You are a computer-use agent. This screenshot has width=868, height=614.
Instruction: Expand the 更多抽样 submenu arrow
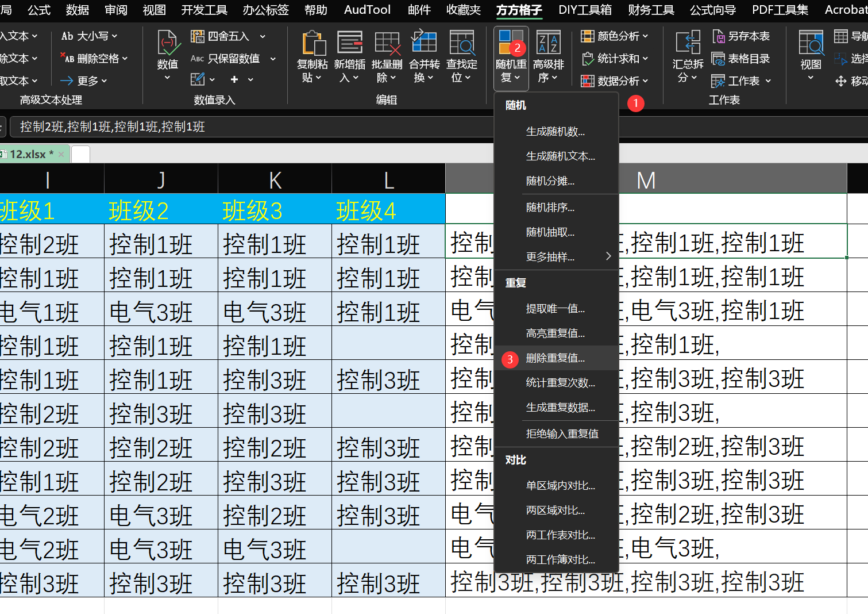(x=608, y=256)
